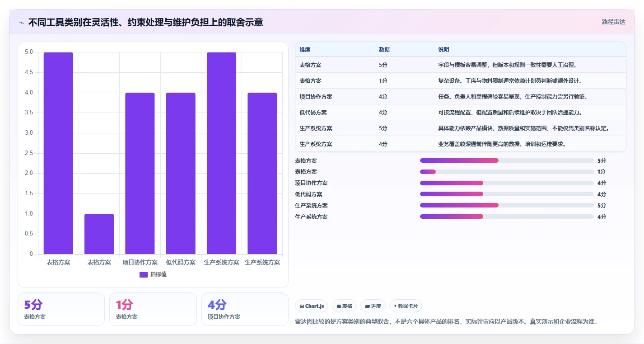Click the 表格方案 5分 progress bar

tap(507, 160)
